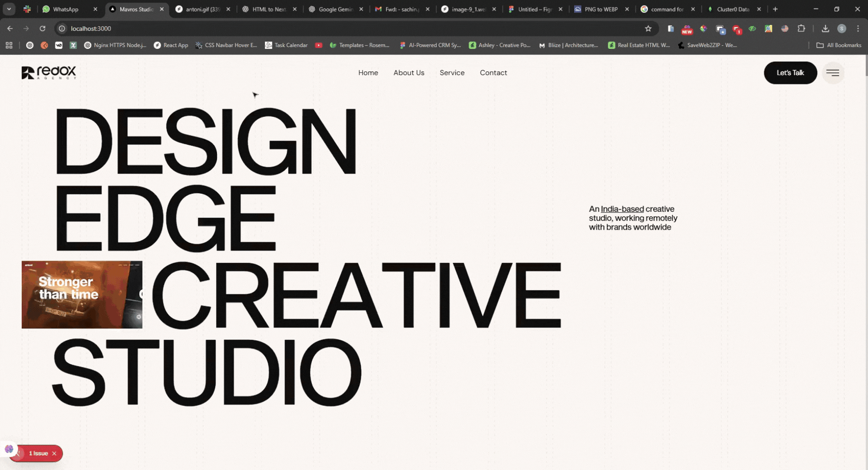Reload the page with refresh icon

[42, 28]
